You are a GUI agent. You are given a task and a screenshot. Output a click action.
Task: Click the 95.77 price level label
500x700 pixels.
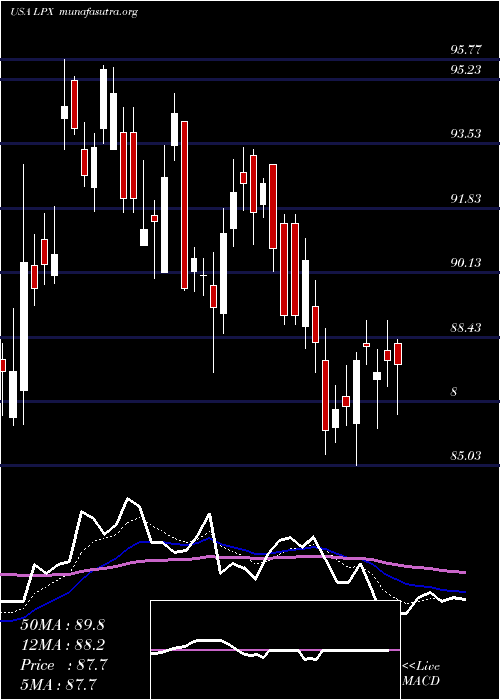466,50
